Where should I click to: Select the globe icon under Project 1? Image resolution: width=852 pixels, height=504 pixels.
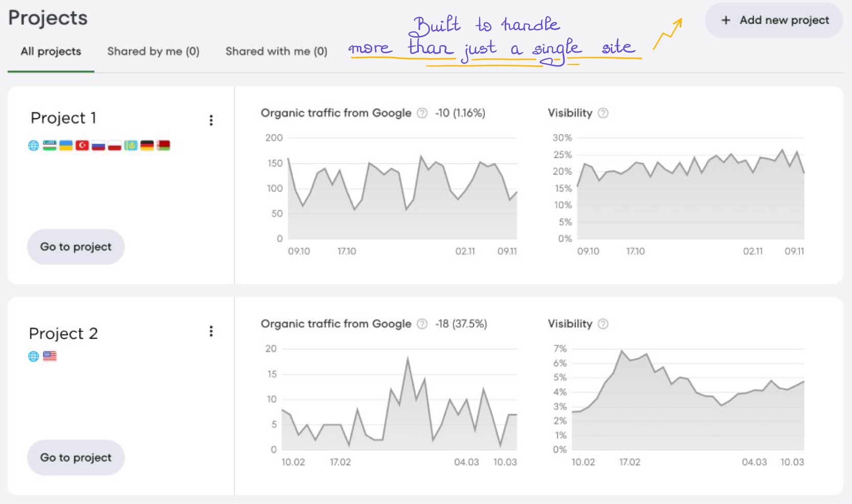pyautogui.click(x=33, y=145)
